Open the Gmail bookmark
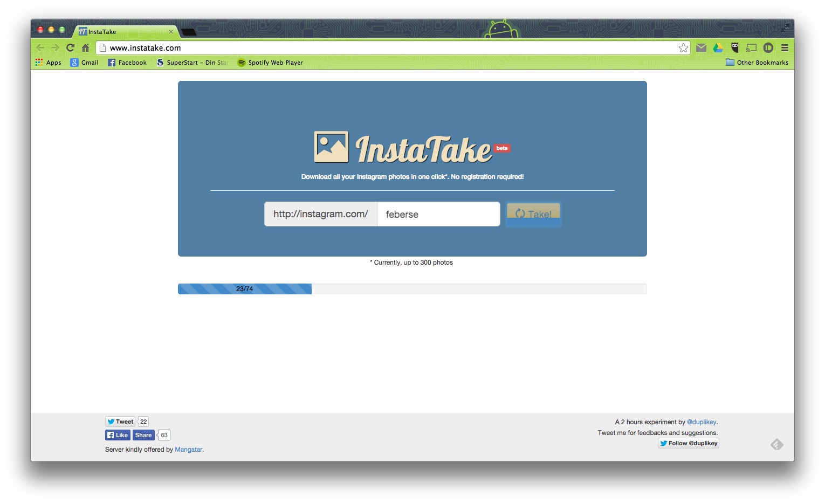The image size is (825, 504). tap(85, 63)
